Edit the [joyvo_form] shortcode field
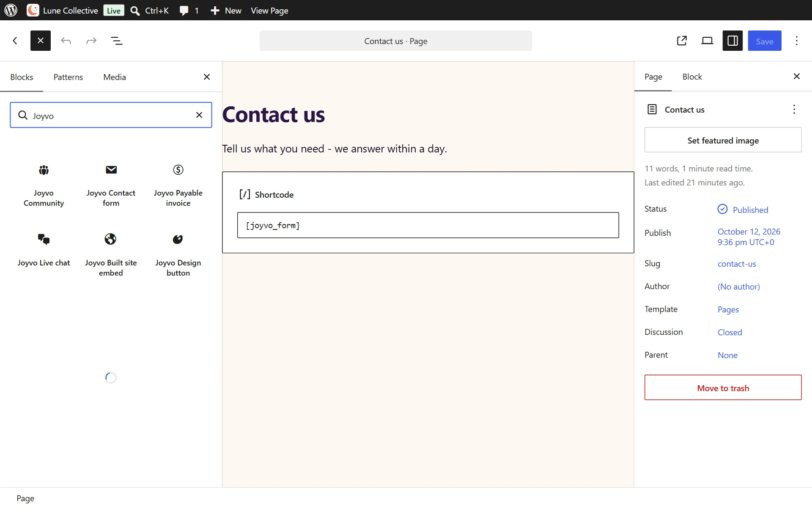The image size is (812, 508). tap(428, 225)
